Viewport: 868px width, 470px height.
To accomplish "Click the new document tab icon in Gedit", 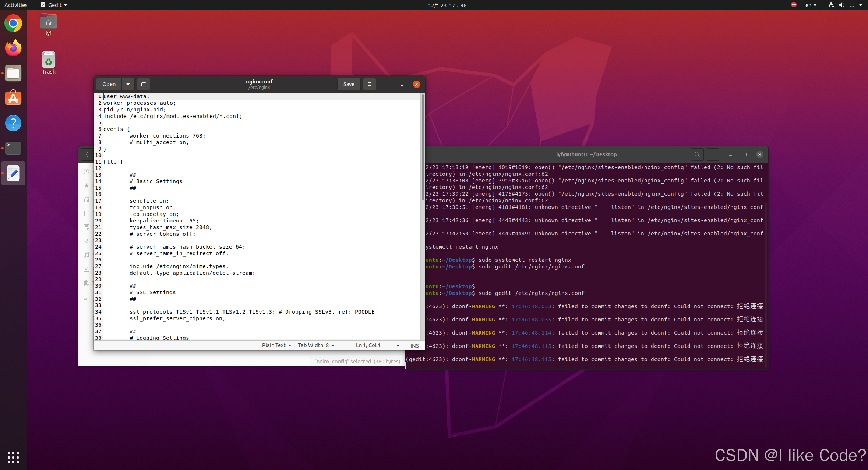I will click(144, 84).
